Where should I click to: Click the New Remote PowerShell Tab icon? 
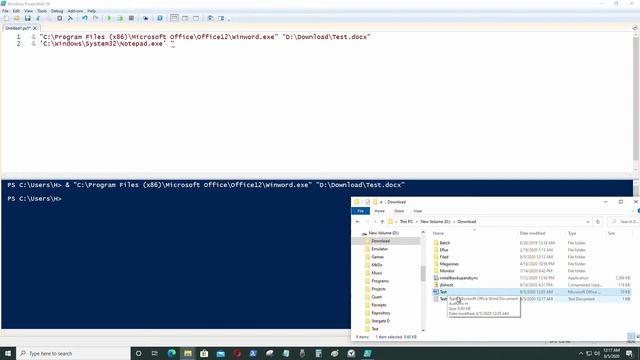click(x=145, y=18)
